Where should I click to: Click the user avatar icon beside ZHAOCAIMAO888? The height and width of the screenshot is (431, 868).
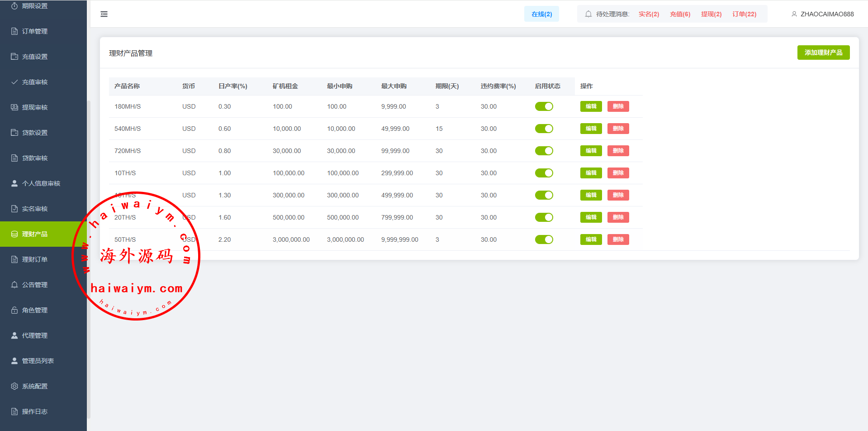coord(794,14)
